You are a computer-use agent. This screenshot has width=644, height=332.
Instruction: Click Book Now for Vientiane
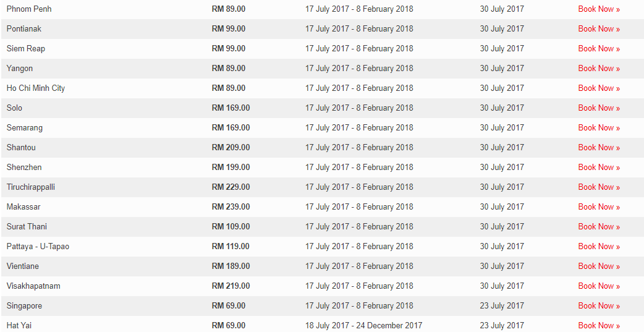[598, 266]
